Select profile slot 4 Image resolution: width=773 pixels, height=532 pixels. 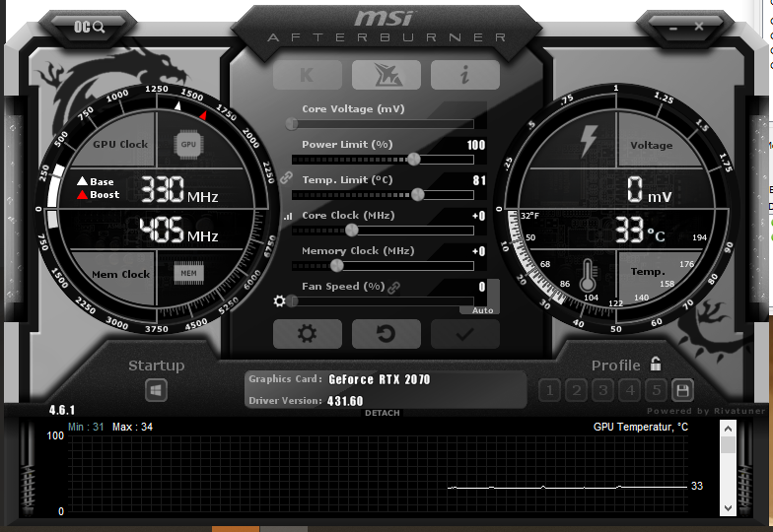pos(629,390)
